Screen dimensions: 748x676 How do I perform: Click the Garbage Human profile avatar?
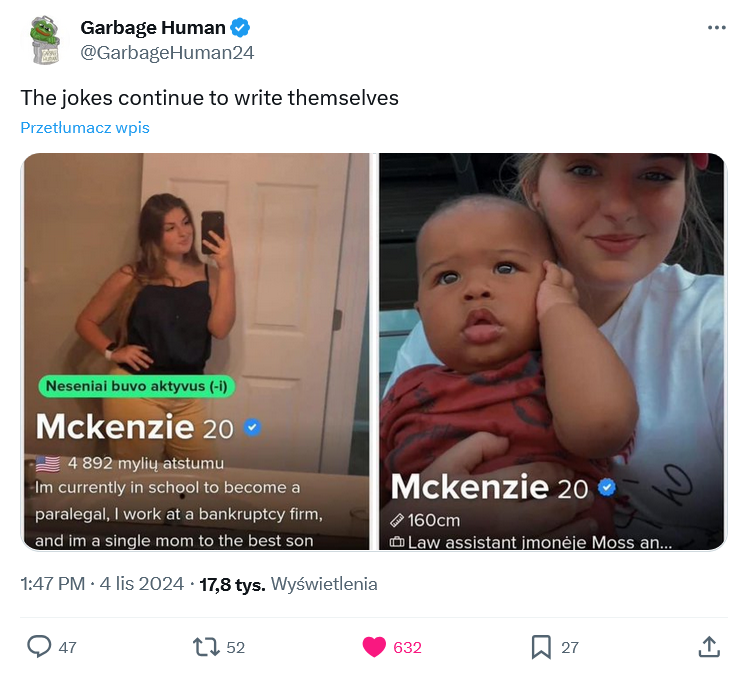[x=44, y=41]
